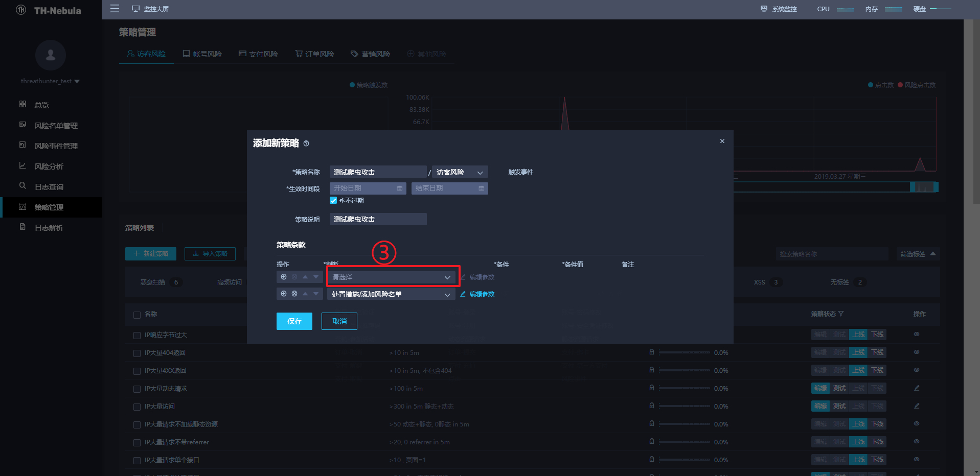Switch to 订单风险 tab

314,54
